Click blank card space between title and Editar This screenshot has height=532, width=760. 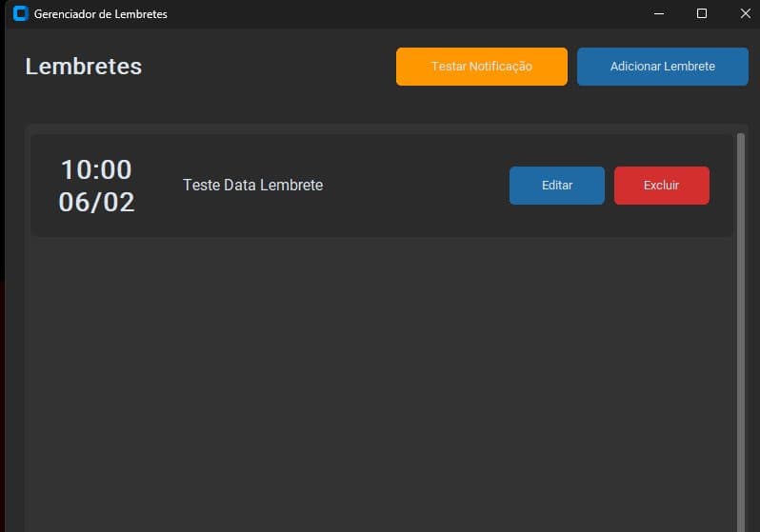pos(419,186)
